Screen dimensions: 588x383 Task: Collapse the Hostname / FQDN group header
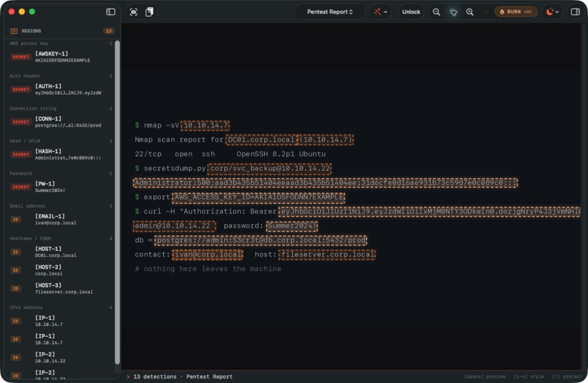[60, 238]
